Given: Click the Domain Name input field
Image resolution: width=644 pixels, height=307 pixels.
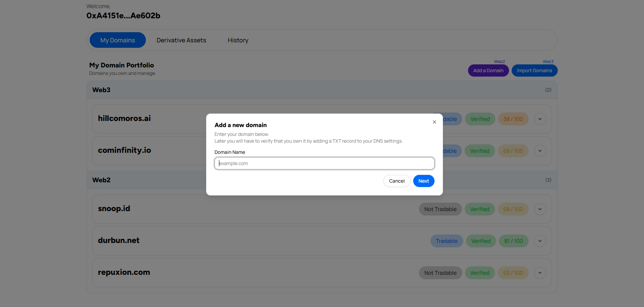Looking at the screenshot, I should click(324, 163).
